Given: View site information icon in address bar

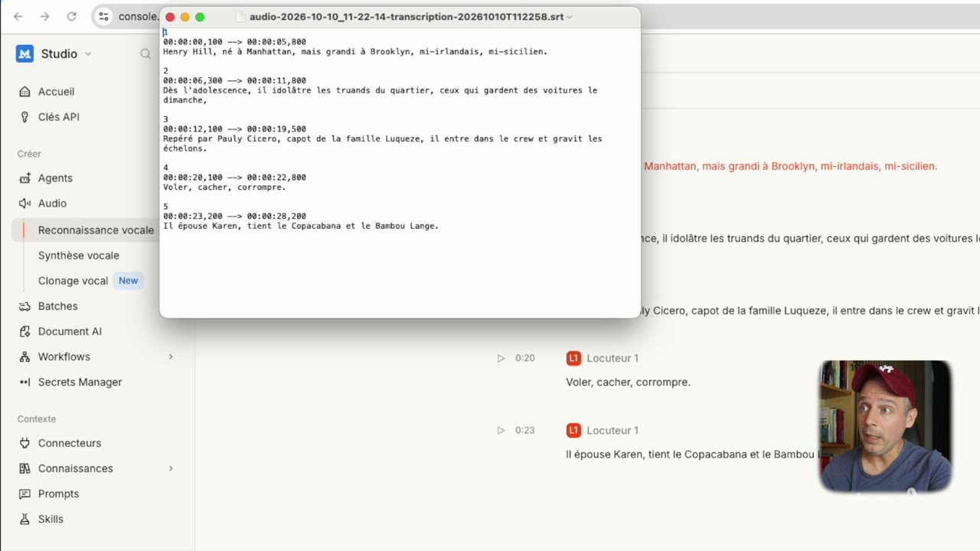Looking at the screenshot, I should click(104, 16).
